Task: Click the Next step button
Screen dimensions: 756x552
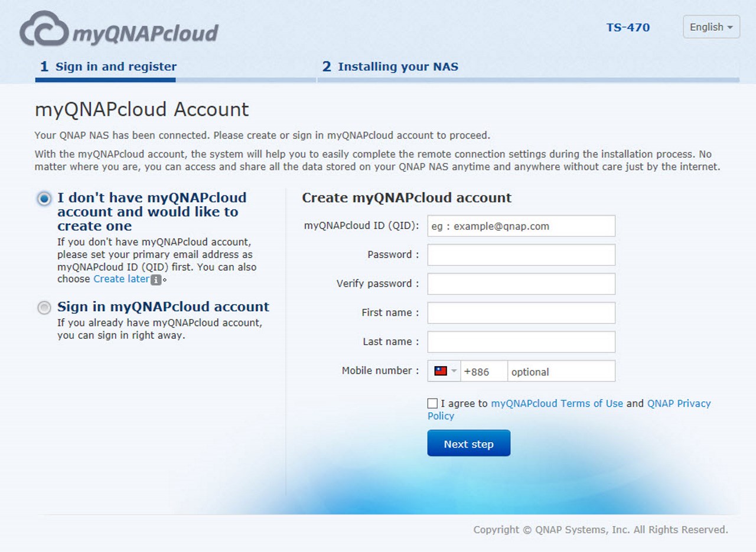Action: click(469, 443)
